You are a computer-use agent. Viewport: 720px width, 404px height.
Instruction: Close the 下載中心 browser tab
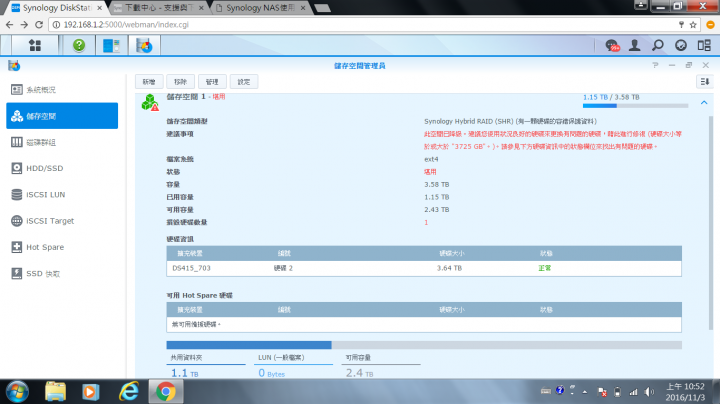click(201, 8)
